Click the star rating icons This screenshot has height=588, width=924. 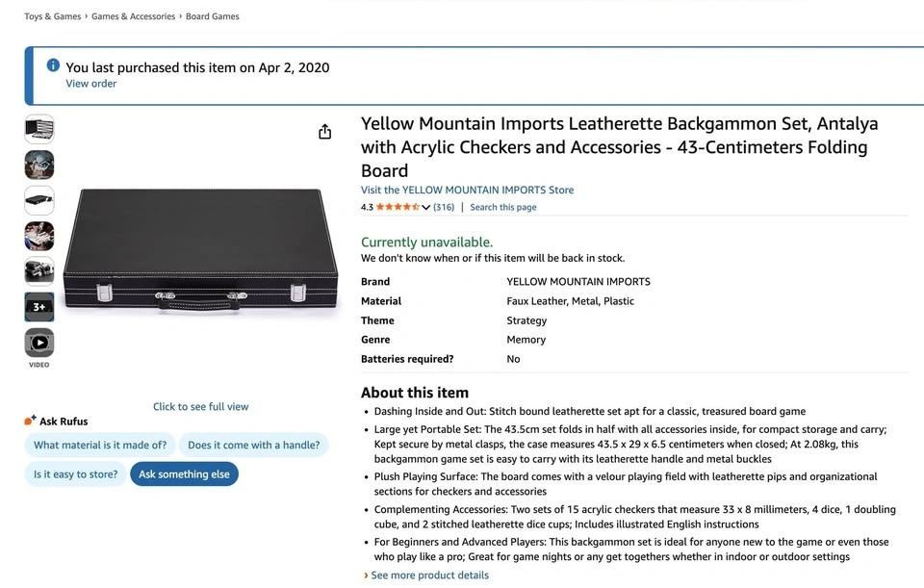398,207
